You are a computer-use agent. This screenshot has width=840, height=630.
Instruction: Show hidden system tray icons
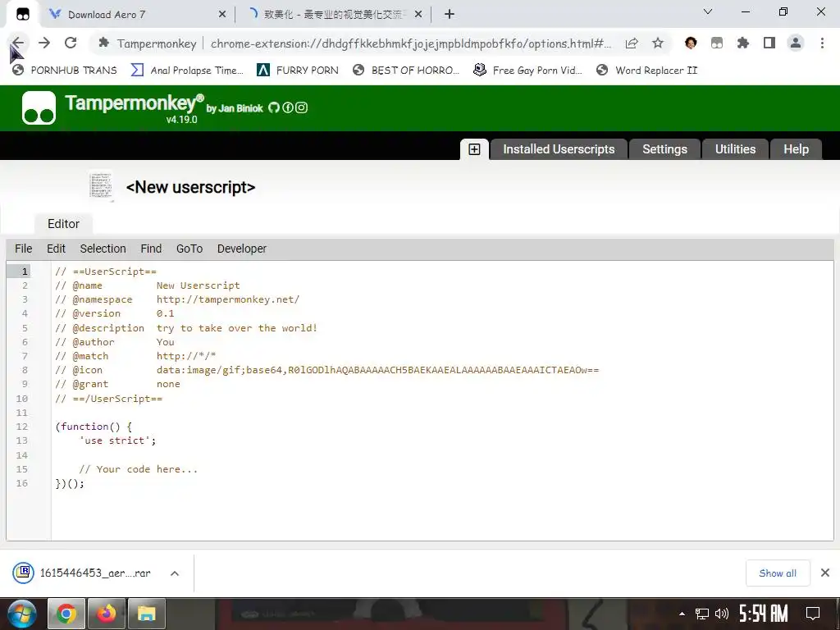tap(682, 614)
